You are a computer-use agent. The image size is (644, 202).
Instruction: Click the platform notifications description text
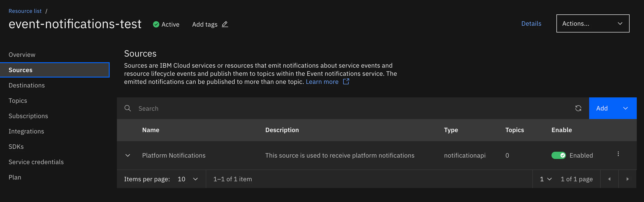[340, 156]
